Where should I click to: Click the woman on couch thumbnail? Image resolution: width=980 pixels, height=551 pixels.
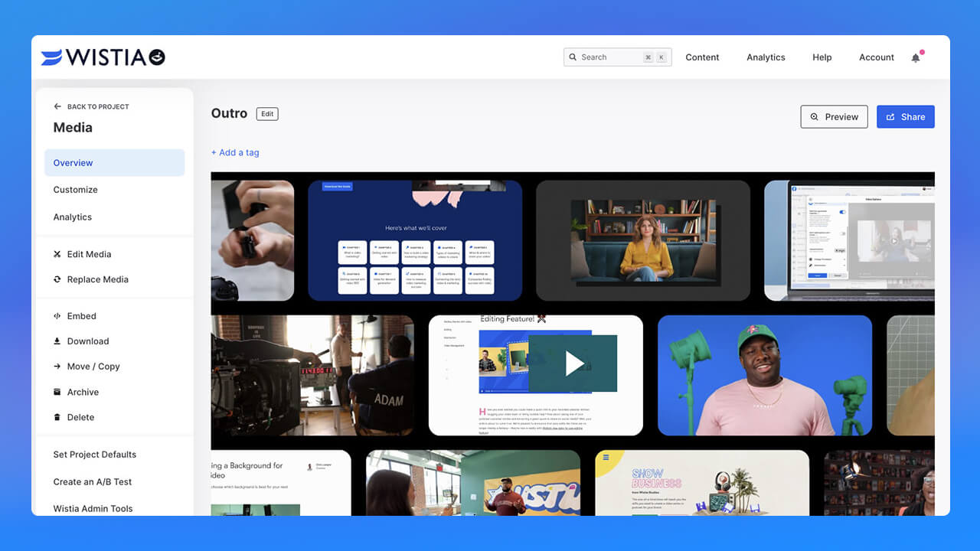click(x=643, y=240)
